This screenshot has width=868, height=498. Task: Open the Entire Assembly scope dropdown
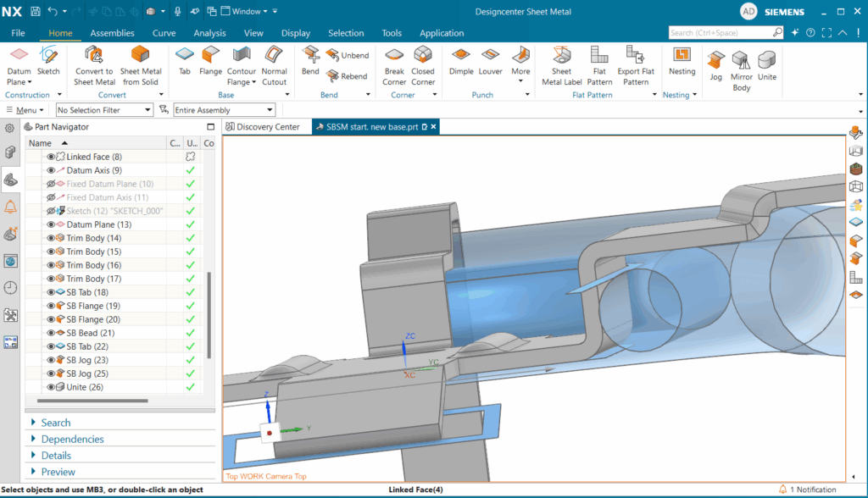tap(224, 110)
